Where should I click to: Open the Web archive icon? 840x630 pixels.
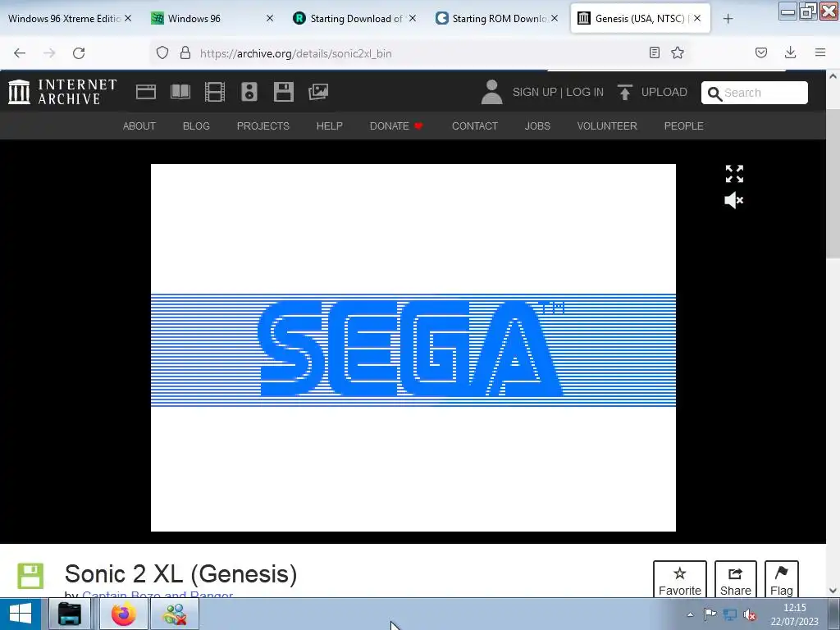point(146,92)
